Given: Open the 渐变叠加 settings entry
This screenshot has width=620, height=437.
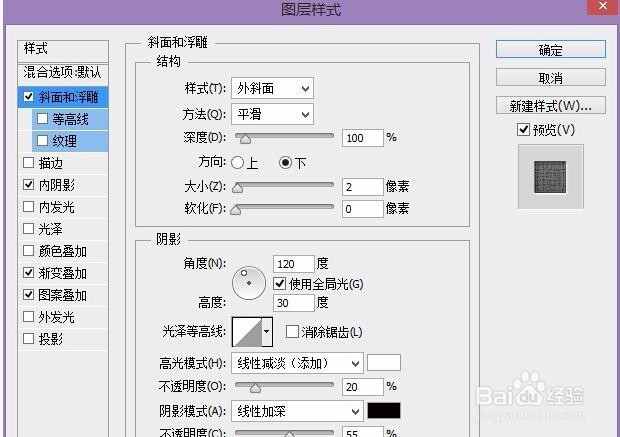Looking at the screenshot, I should click(62, 273).
